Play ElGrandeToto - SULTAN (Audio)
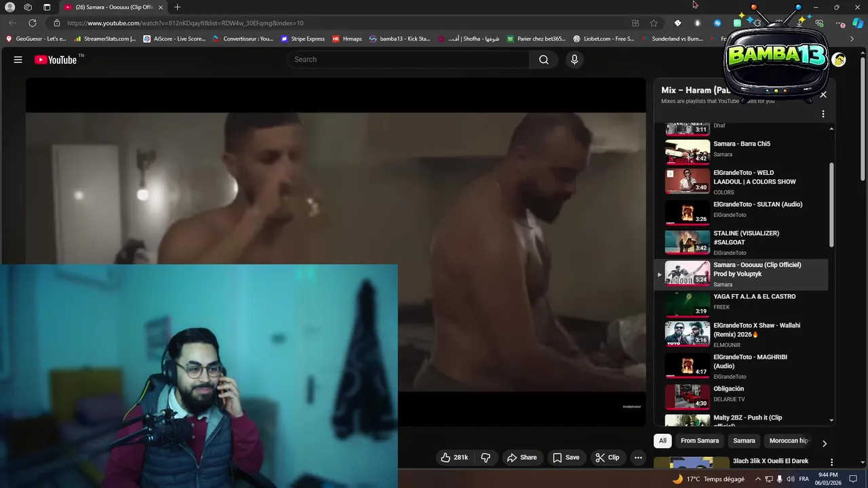The height and width of the screenshot is (488, 868). pos(741,211)
